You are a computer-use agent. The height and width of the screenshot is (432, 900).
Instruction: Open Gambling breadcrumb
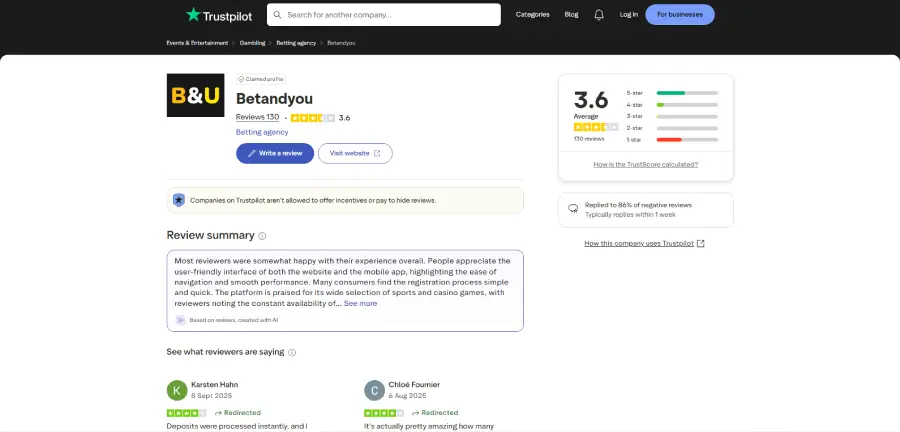coord(253,43)
